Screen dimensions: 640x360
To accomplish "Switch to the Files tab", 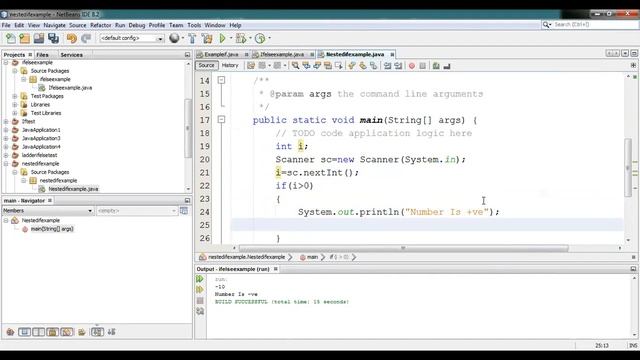I will click(42, 55).
